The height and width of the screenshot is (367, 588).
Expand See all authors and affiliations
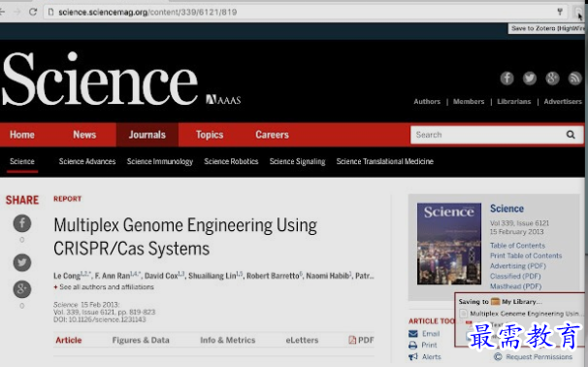107,287
